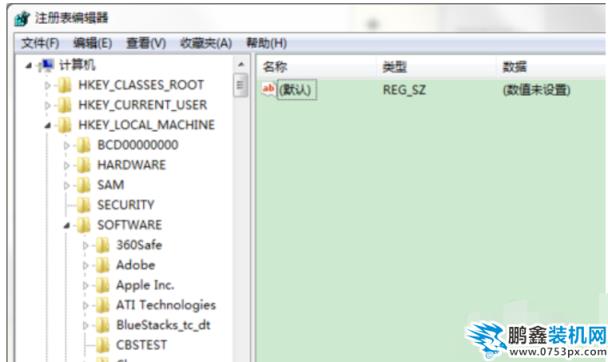
Task: Expand the ATI Technologies key
Action: [86, 306]
